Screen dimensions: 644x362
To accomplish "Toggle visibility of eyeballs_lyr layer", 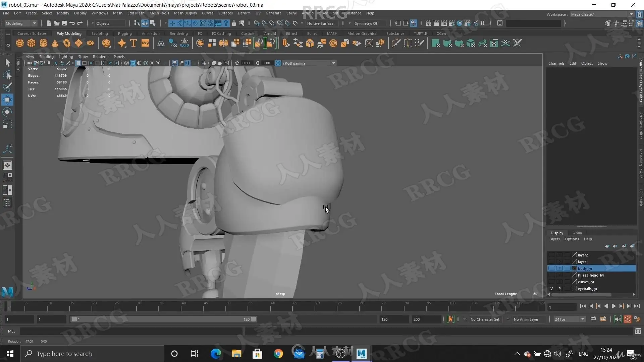I will 551,289.
